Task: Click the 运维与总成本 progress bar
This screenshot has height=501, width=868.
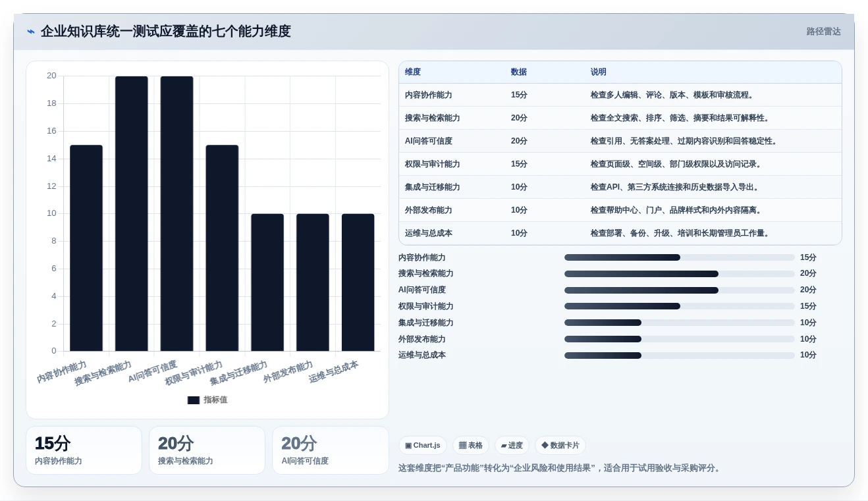Action: pos(680,356)
